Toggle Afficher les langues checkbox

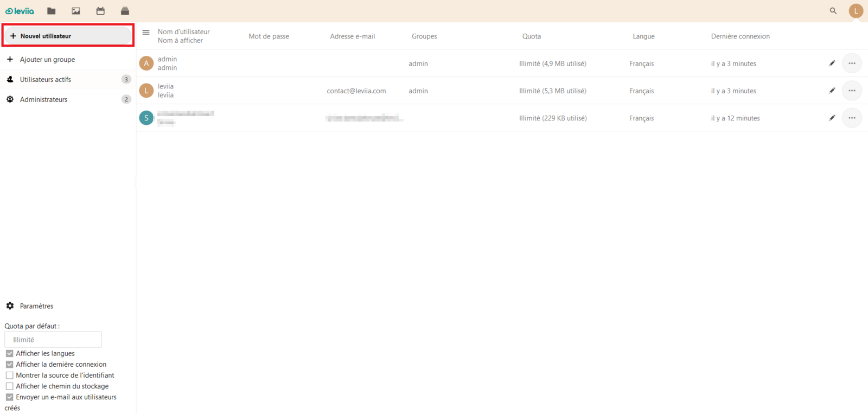point(9,353)
